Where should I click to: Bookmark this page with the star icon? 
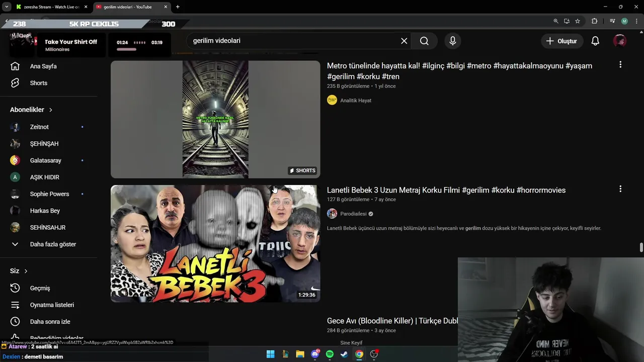pyautogui.click(x=578, y=21)
